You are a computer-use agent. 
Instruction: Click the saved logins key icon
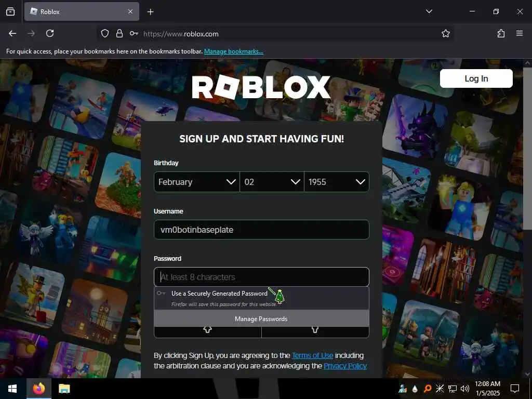tap(134, 33)
